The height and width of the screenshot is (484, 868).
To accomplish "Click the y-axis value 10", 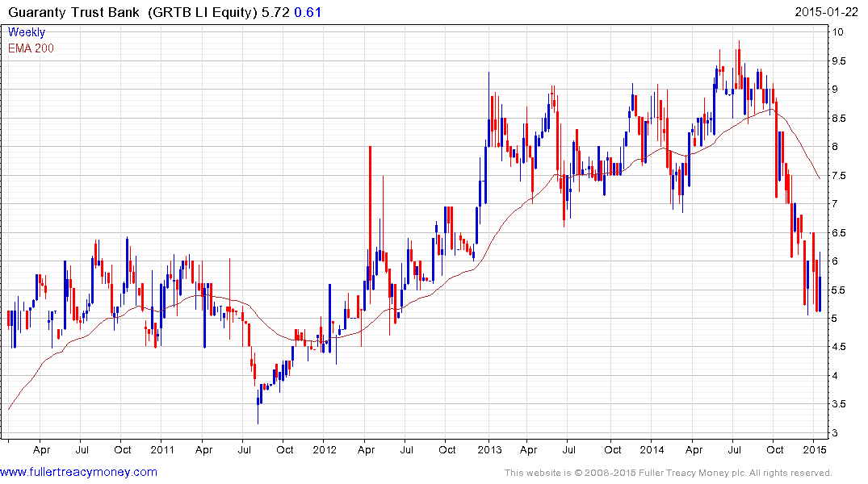I will [838, 32].
